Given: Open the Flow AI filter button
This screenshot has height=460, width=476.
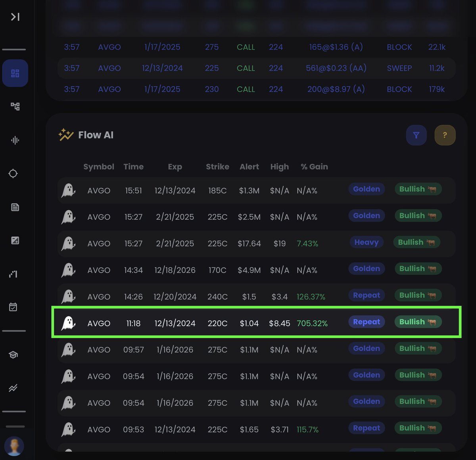Looking at the screenshot, I should [x=416, y=135].
